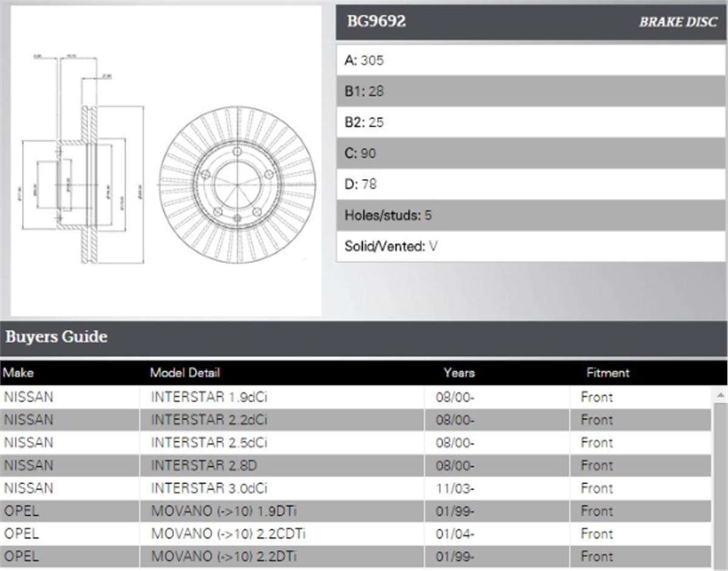
Task: Select the B1: 28 dimension row
Action: coord(531,91)
